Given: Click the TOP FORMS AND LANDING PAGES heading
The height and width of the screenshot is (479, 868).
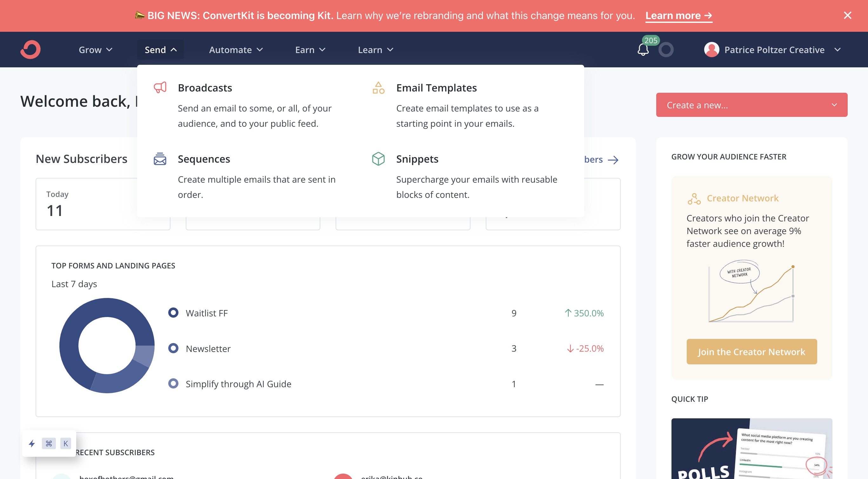Looking at the screenshot, I should click(113, 266).
